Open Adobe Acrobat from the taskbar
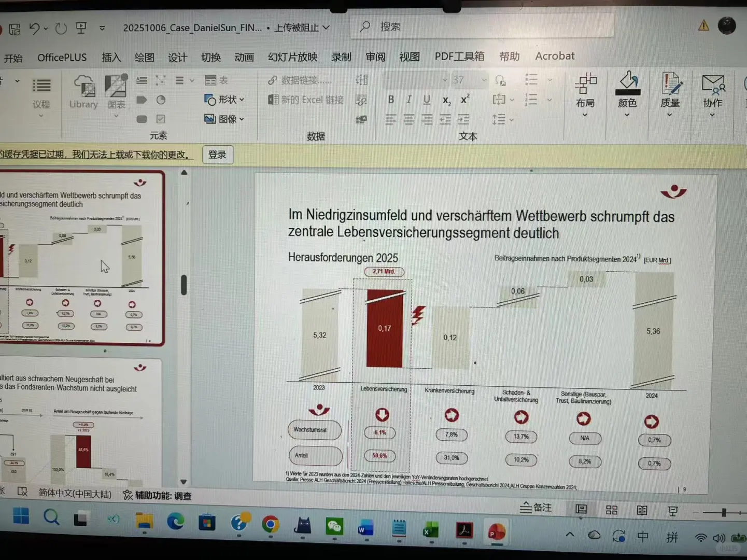747x560 pixels. point(464,530)
